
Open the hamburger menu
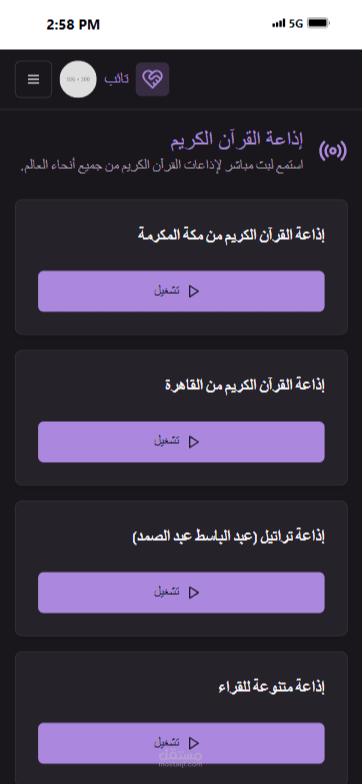point(34,79)
